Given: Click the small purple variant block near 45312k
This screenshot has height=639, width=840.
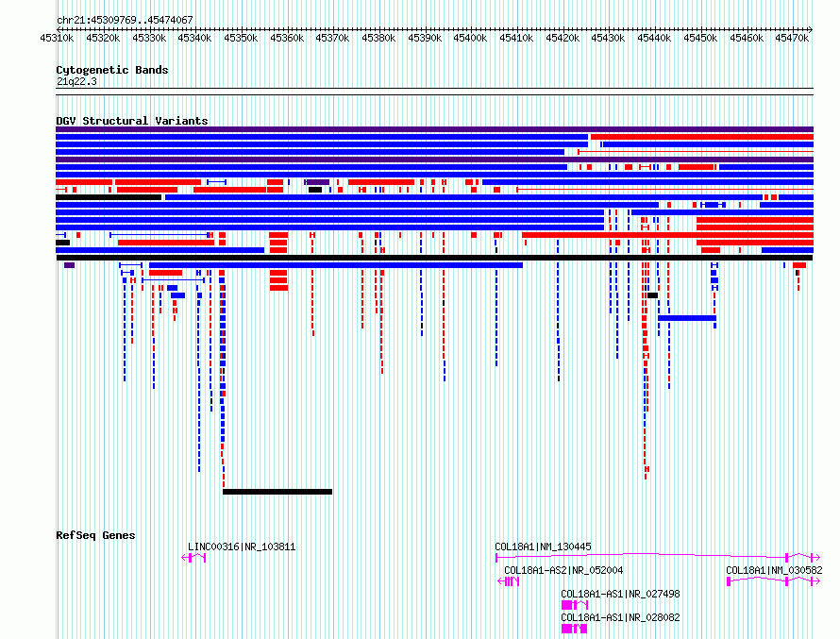Looking at the screenshot, I should (x=69, y=265).
